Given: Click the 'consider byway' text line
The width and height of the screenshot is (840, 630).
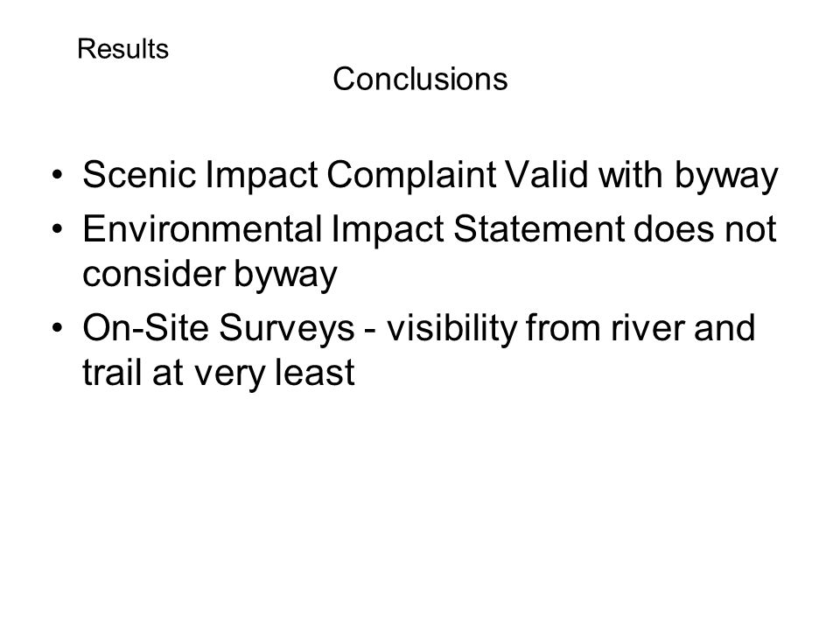Looking at the screenshot, I should [210, 274].
